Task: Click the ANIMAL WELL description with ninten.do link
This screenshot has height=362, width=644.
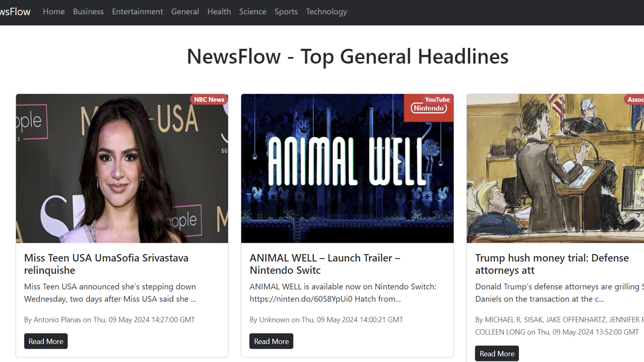Action: pyautogui.click(x=343, y=293)
